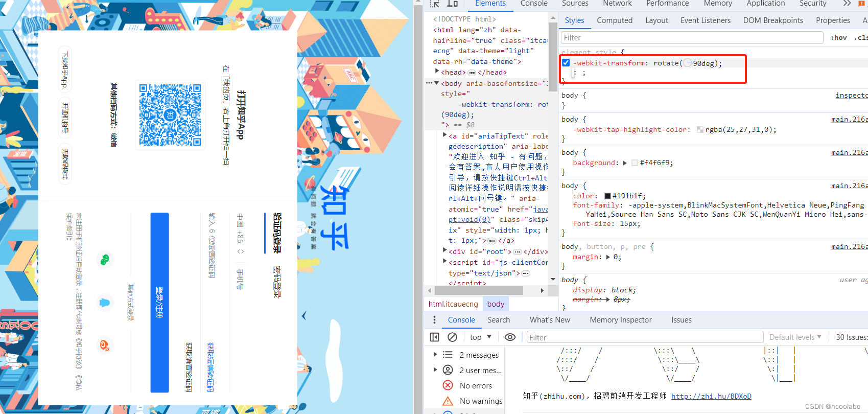This screenshot has height=414, width=868.
Task: Collapse the body element node
Action: coord(437,83)
